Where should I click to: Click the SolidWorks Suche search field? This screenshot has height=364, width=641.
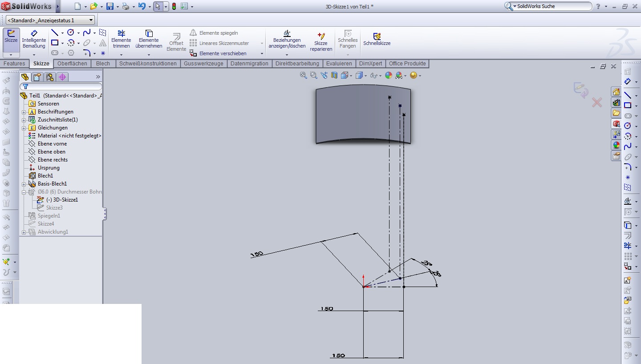tap(552, 6)
